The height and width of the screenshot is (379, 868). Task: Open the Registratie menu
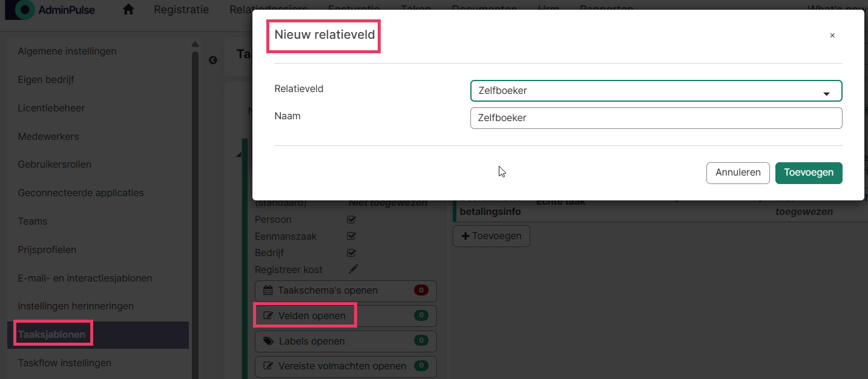pos(181,10)
